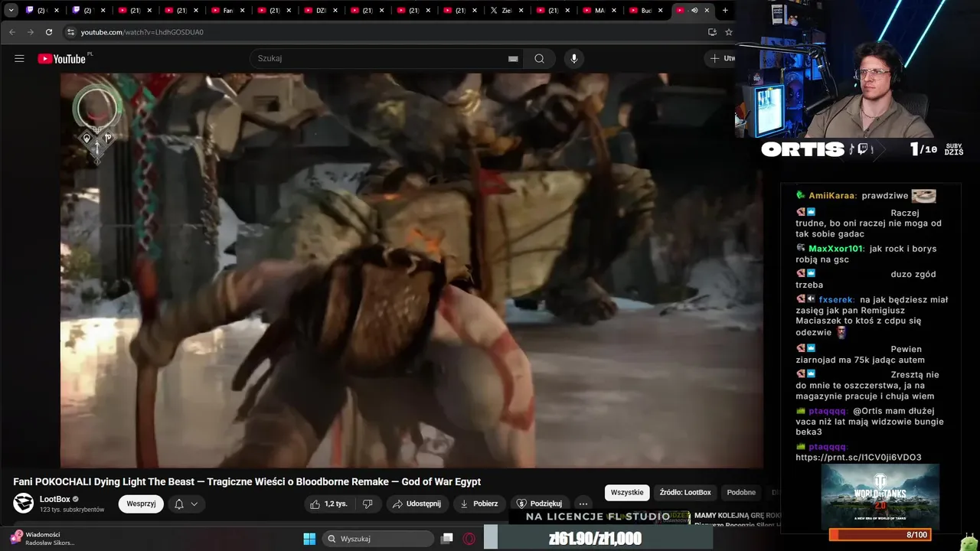View site information icon in address bar
The image size is (980, 551).
pyautogui.click(x=71, y=32)
